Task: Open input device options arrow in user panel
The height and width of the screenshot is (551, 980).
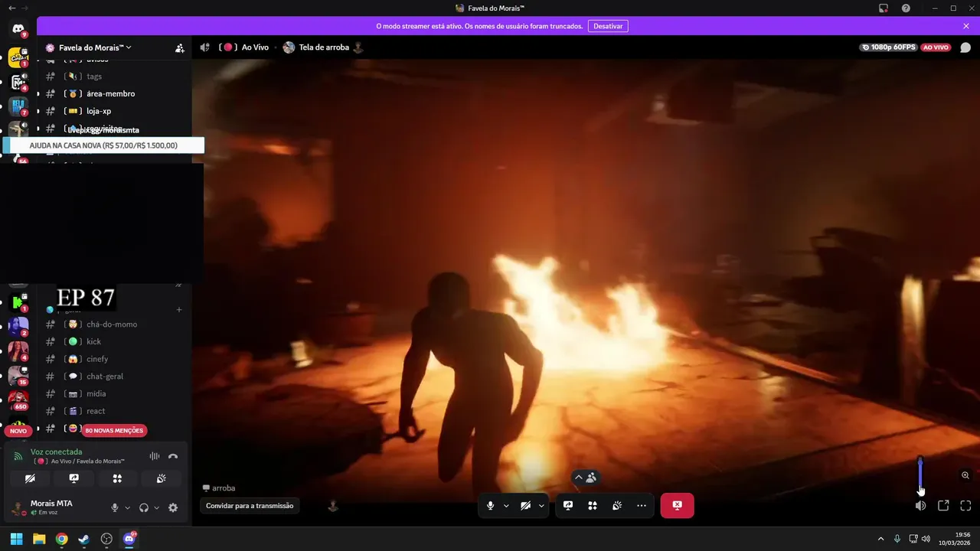Action: point(127,507)
